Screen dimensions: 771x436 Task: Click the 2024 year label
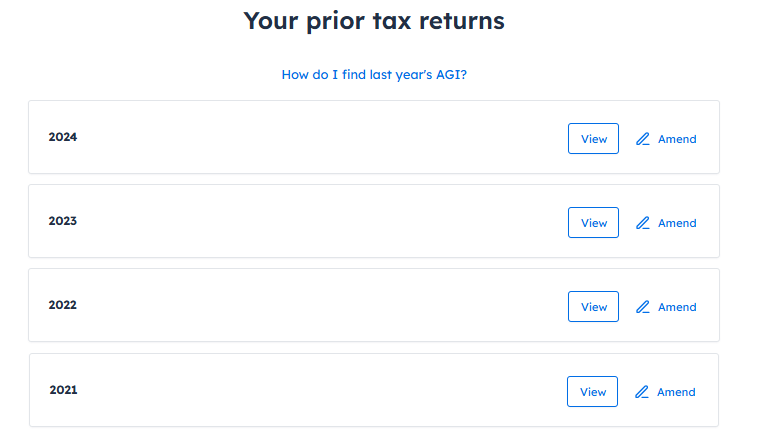point(63,137)
